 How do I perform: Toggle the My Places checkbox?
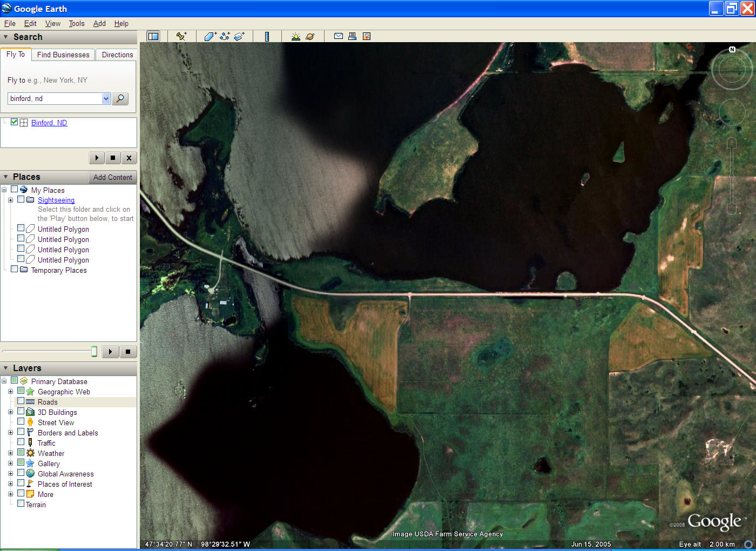[14, 190]
